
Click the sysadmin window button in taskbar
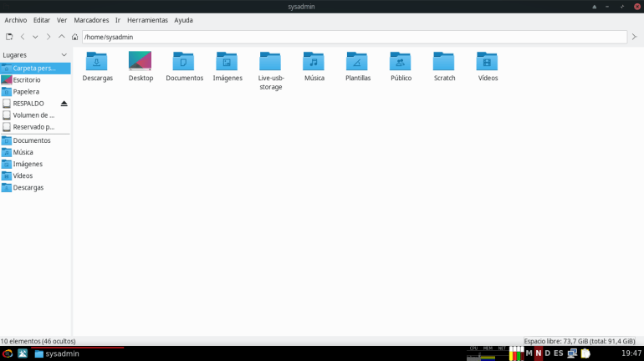pyautogui.click(x=57, y=353)
